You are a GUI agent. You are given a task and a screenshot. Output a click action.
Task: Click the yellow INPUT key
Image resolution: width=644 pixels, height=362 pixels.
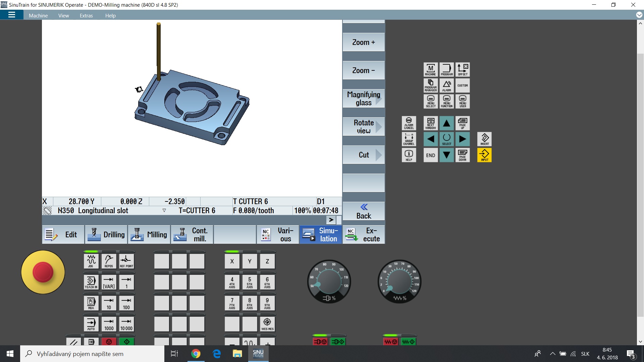coord(484,155)
